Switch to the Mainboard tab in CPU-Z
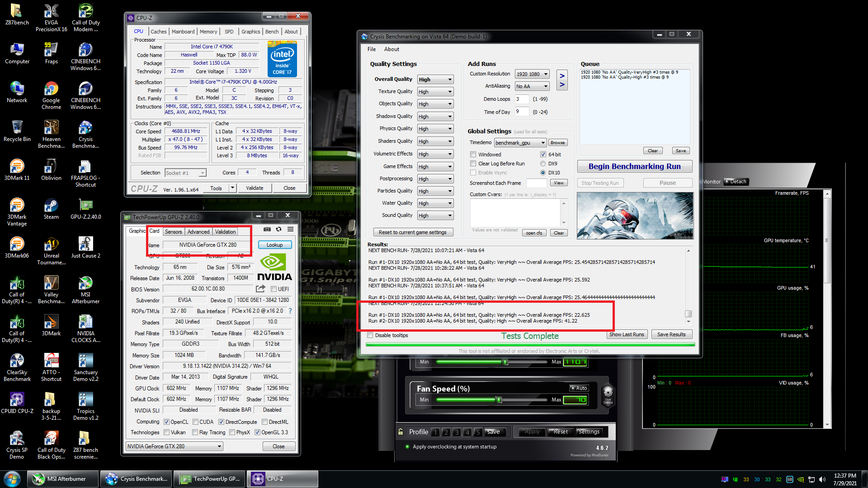Screen dimensions: 868x488 pyautogui.click(x=183, y=32)
